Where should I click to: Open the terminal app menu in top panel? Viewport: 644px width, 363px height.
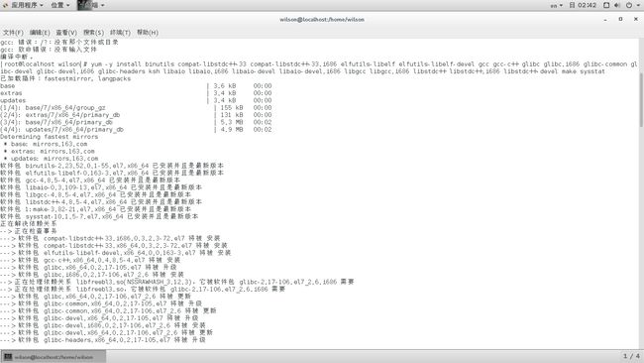tap(91, 5)
